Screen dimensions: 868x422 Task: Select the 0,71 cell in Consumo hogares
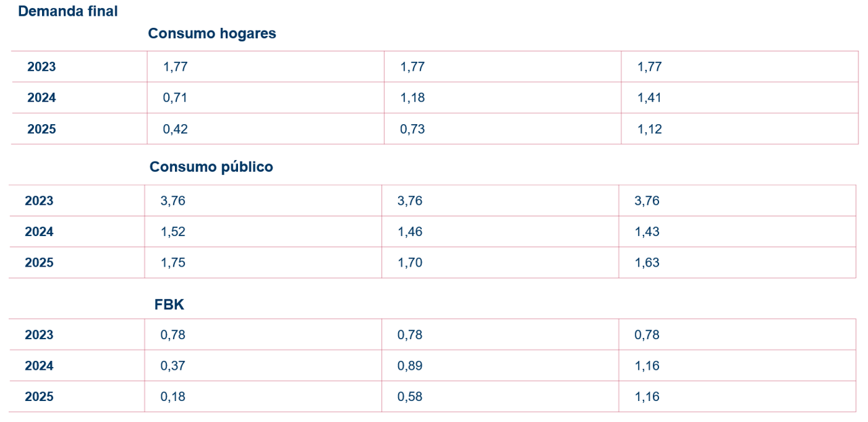coord(175,98)
